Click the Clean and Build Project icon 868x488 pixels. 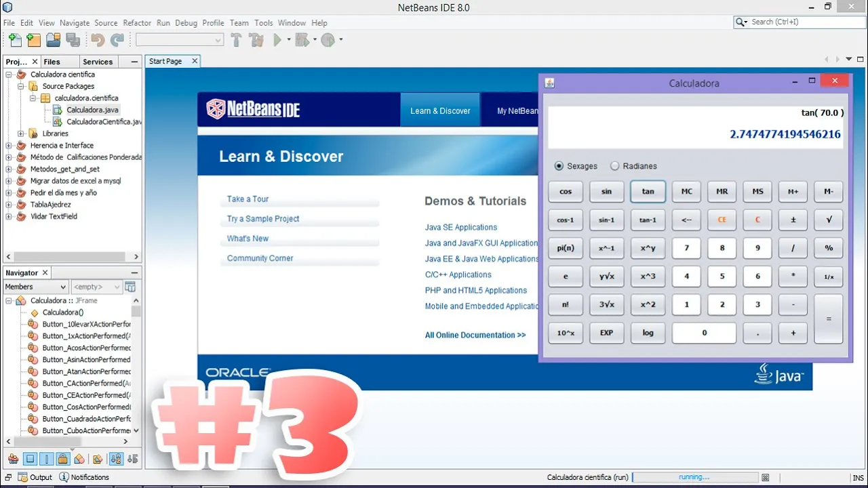coord(256,40)
